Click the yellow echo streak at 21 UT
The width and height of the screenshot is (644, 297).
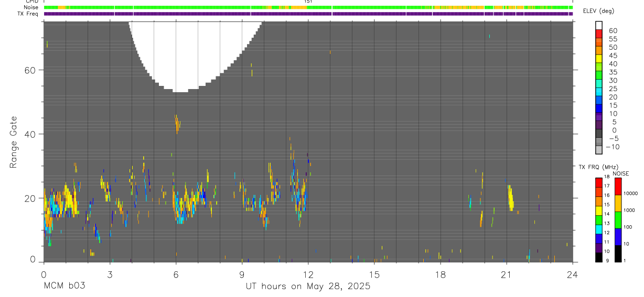click(x=511, y=197)
